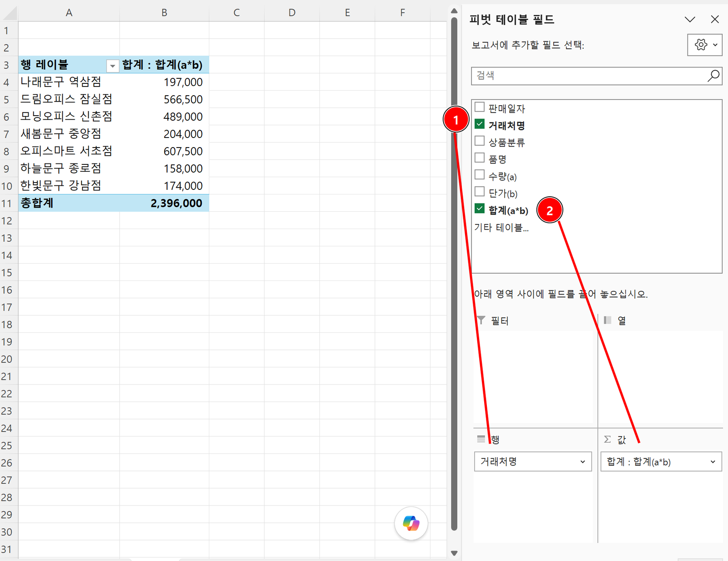The height and width of the screenshot is (561, 728).
Task: Click the vertical scrollbar up arrow
Action: click(x=454, y=11)
